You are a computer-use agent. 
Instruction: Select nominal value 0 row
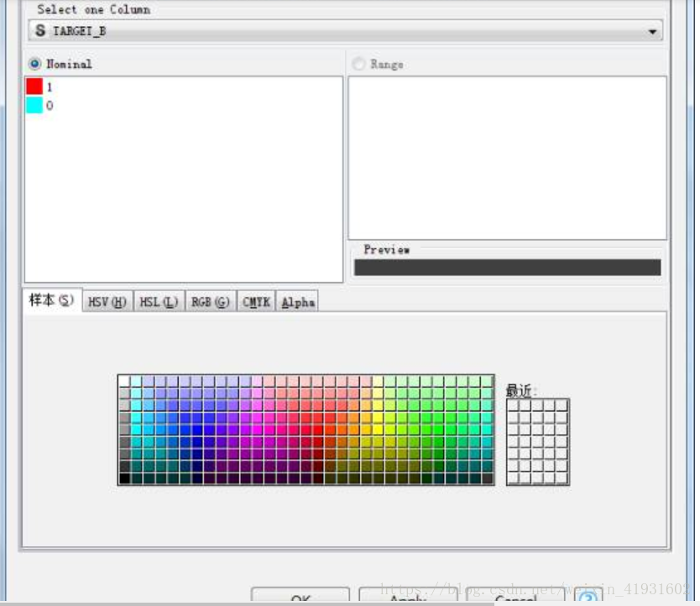point(184,106)
